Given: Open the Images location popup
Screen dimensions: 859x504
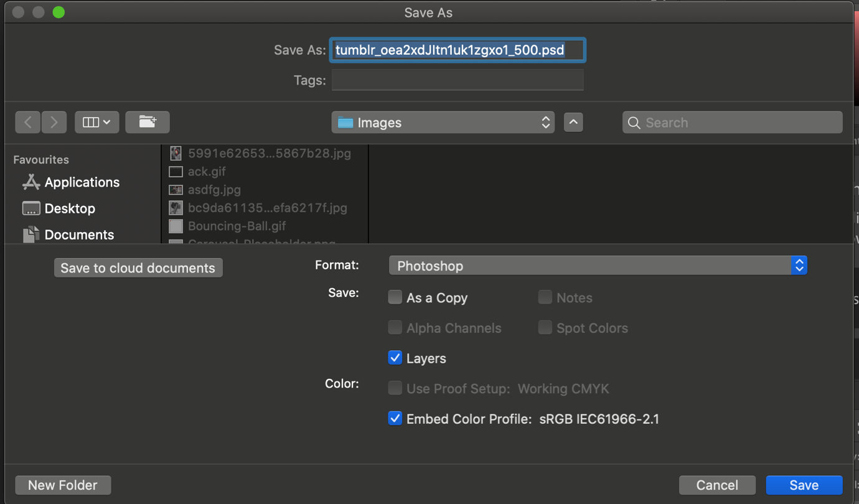Looking at the screenshot, I should (443, 123).
